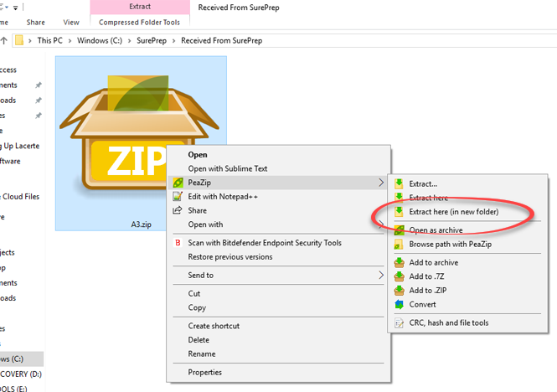Choose Rename in the context menu
This screenshot has width=557, height=392.
278,354
